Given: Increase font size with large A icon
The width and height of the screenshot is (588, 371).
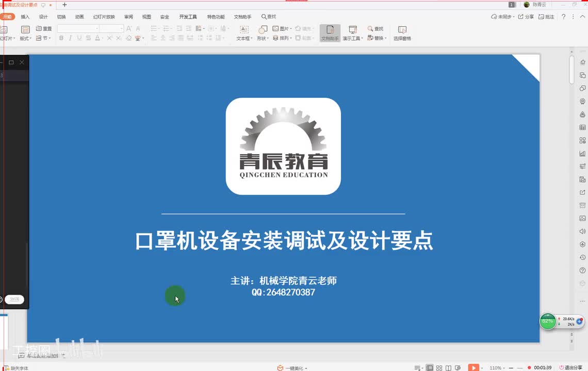Looking at the screenshot, I should (129, 28).
